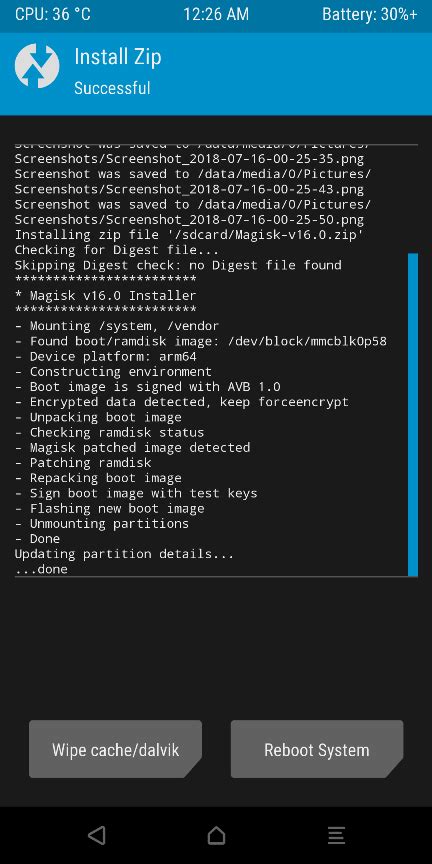Click the Install Zip title
432x864 pixels.
(118, 57)
